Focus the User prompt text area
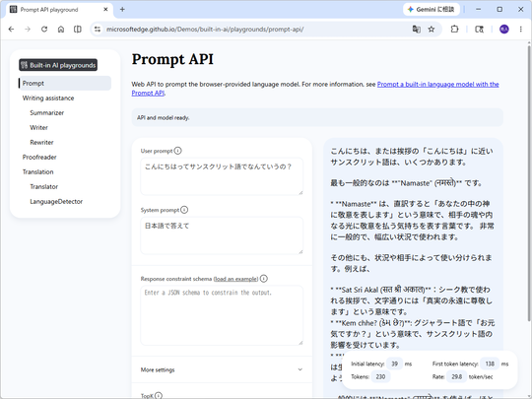 (222, 176)
